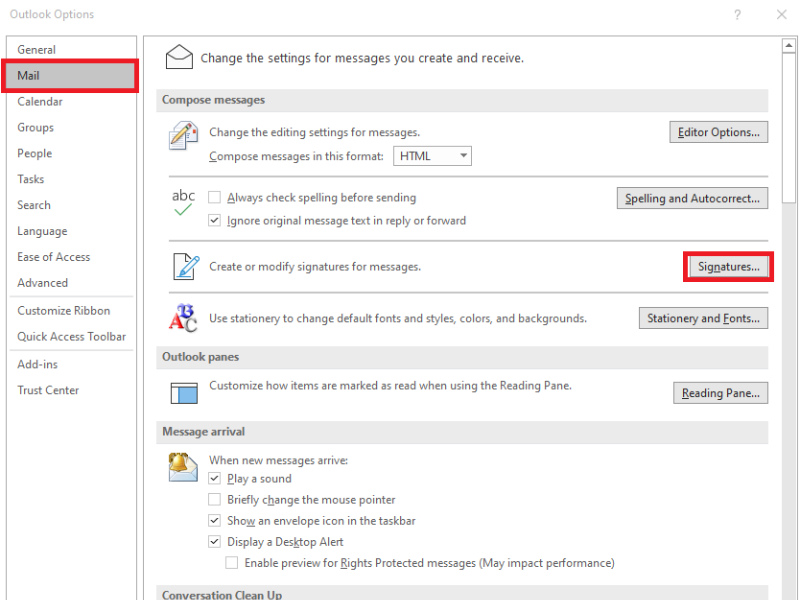Click the Reading Pane layout icon

coord(184,393)
